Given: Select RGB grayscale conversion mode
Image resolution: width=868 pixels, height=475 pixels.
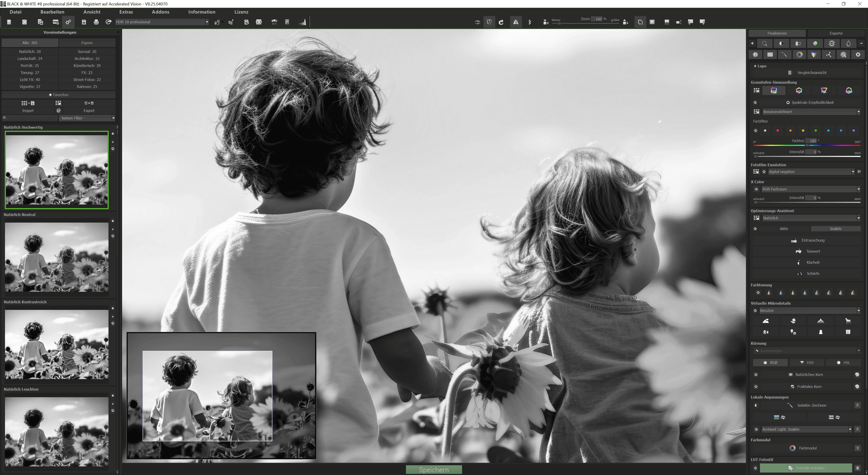Looking at the screenshot, I should pos(774,90).
